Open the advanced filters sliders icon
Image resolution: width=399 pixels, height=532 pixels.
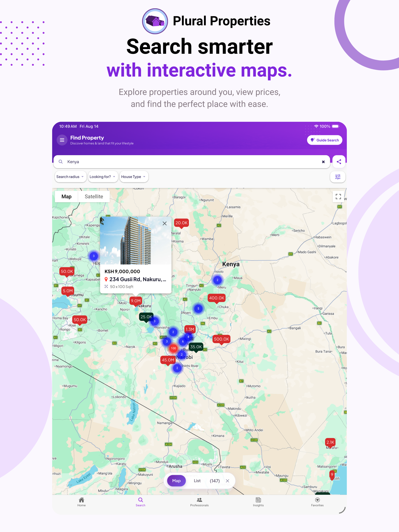pos(338,177)
